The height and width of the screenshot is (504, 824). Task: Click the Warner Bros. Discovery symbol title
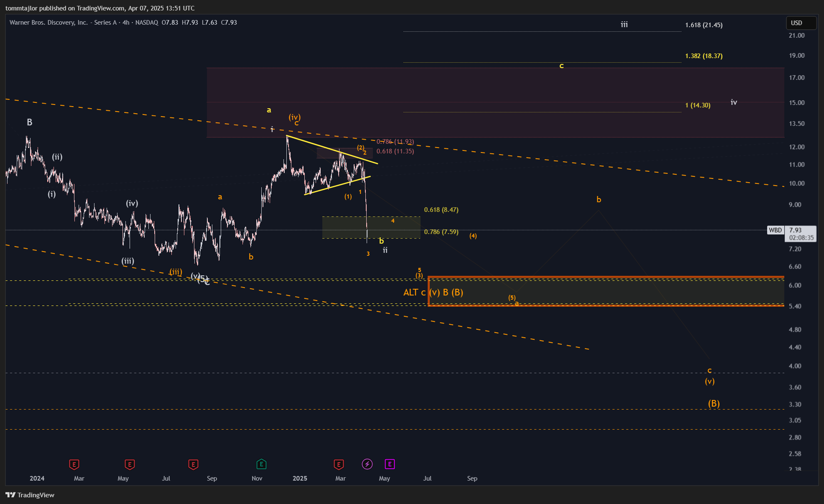[63, 23]
